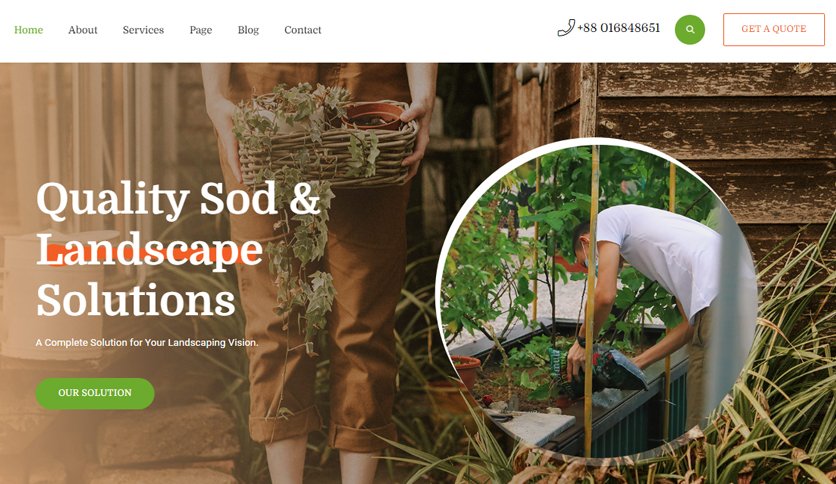Image resolution: width=836 pixels, height=484 pixels.
Task: Click the 'A Complete Solution' tagline text
Action: pos(147,342)
